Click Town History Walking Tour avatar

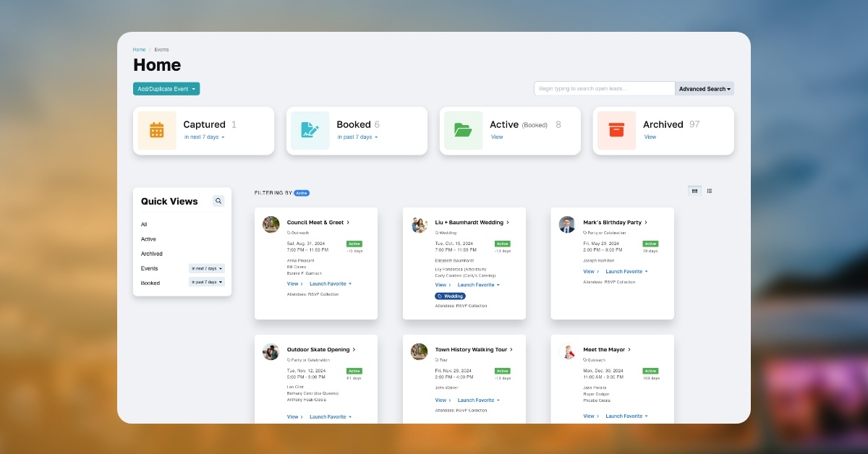[420, 351]
